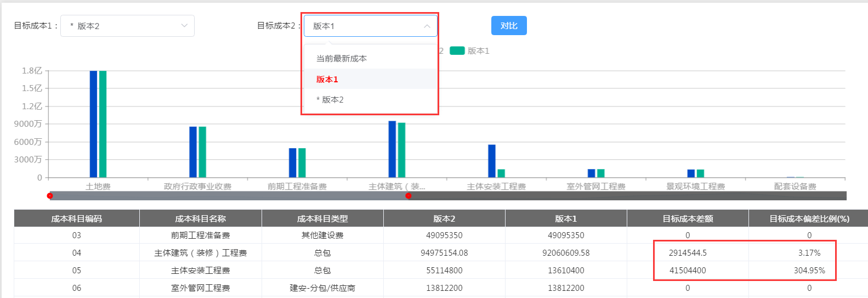Click the difference value 2914544.5
The image size is (868, 298).
click(x=688, y=252)
